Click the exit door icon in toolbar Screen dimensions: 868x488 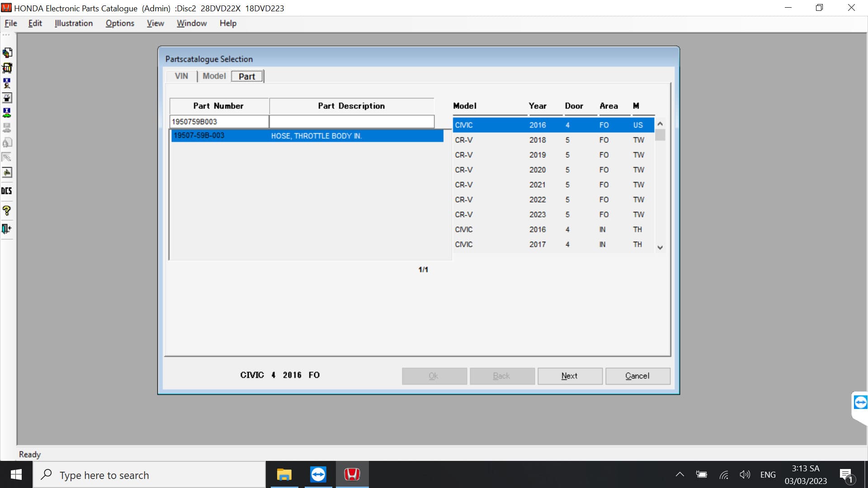coord(7,229)
